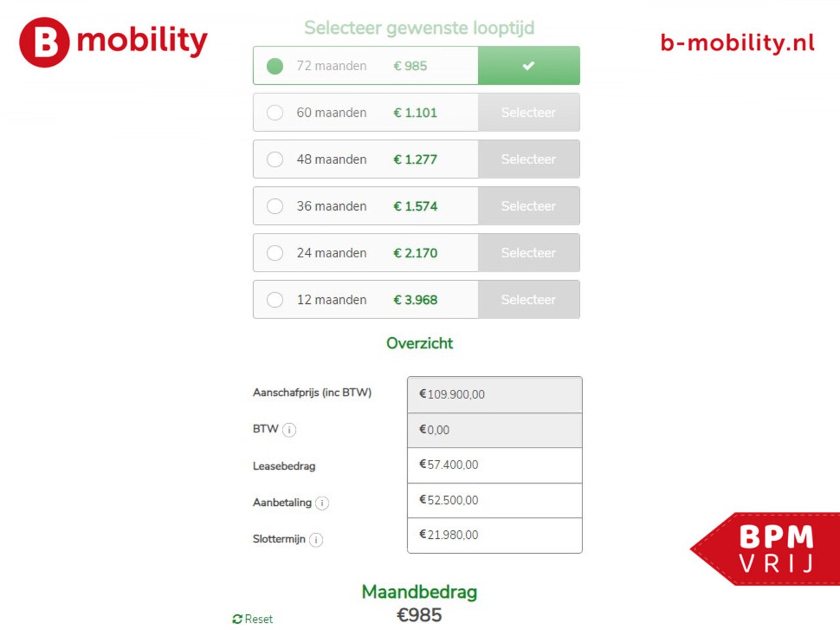Image resolution: width=840 pixels, height=630 pixels.
Task: Click the green checkmark on 72 maanden
Action: (529, 66)
